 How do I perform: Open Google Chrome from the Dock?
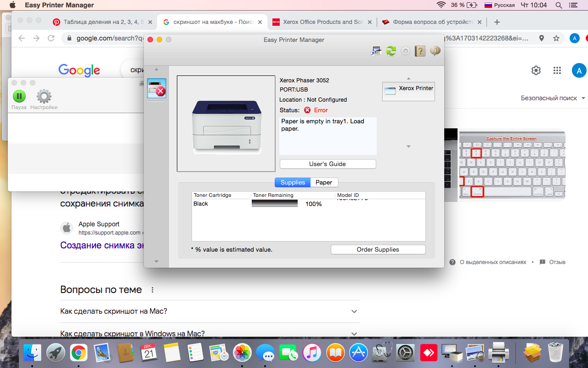coord(79,353)
